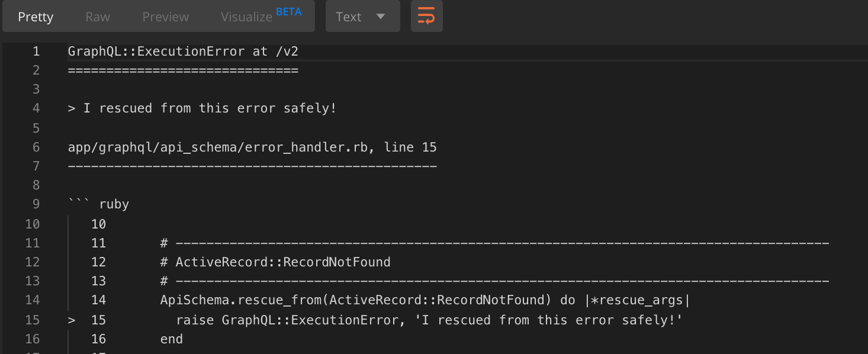The image size is (868, 354).
Task: Toggle the orange line wrap icon
Action: coord(426,16)
